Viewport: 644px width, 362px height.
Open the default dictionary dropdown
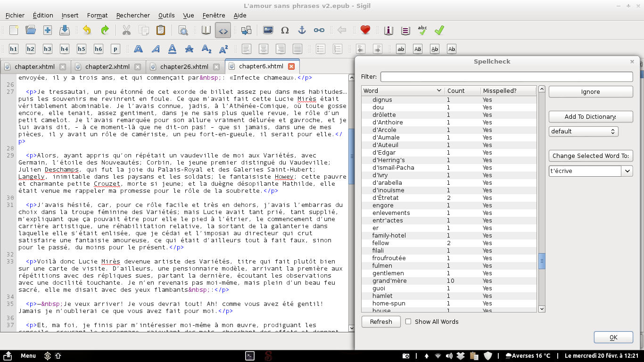point(583,132)
